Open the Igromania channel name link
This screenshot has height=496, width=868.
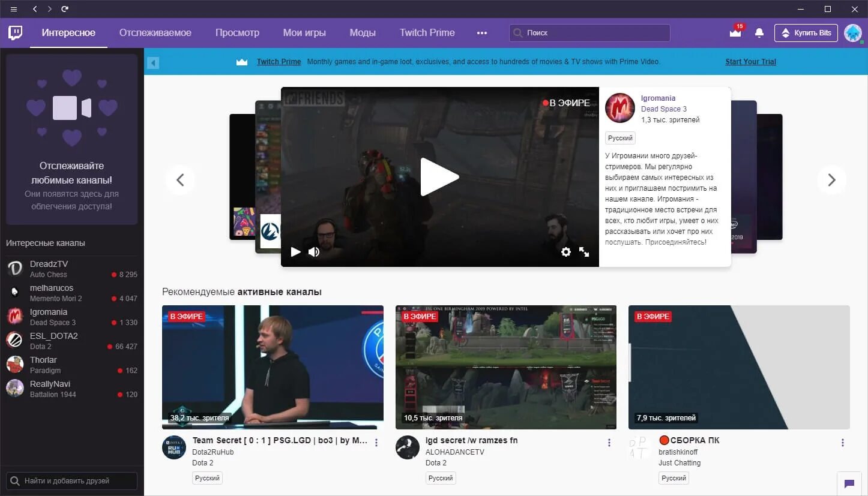[x=659, y=98]
